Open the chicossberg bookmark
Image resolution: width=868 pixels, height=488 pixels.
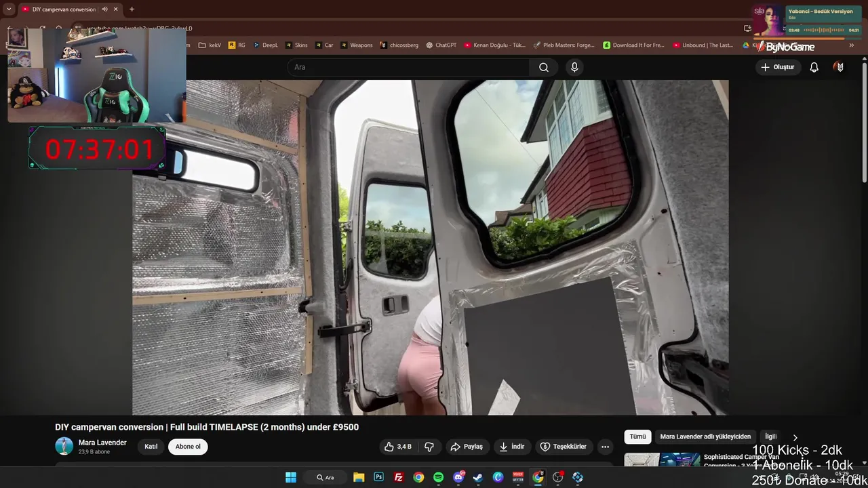click(x=399, y=45)
